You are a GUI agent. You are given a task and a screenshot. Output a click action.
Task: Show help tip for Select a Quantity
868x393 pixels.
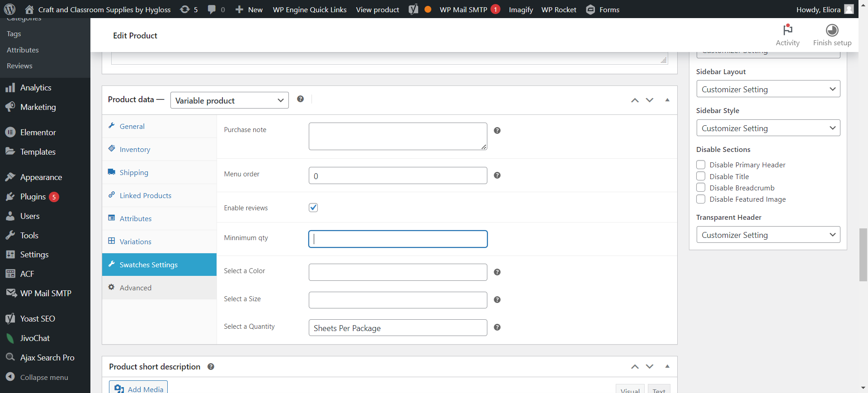497,327
